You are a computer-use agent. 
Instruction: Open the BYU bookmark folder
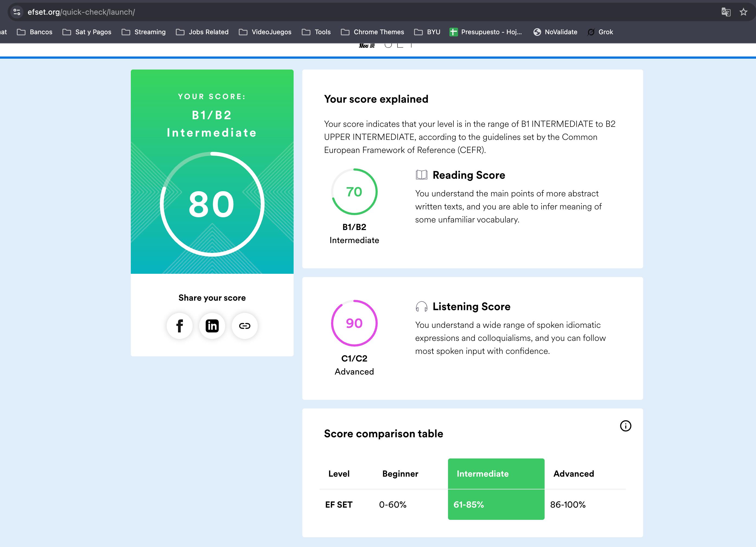tap(427, 32)
